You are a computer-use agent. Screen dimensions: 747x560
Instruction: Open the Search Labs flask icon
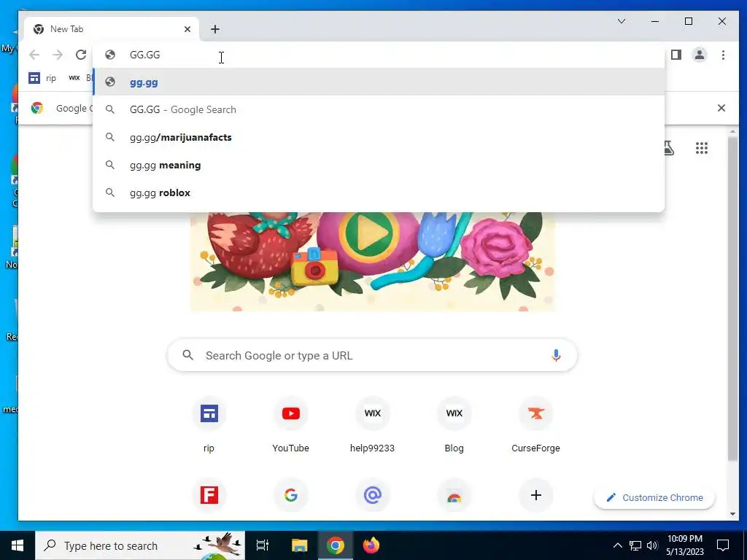coord(669,148)
